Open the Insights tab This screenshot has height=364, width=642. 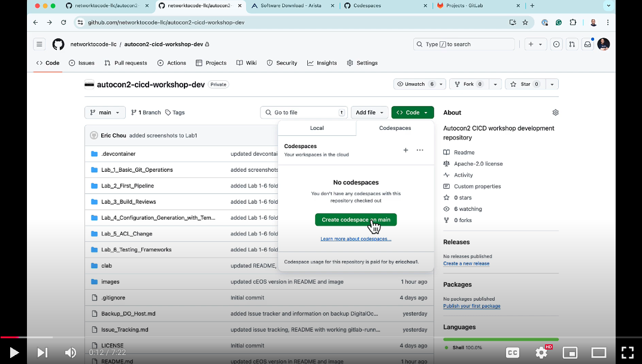322,63
